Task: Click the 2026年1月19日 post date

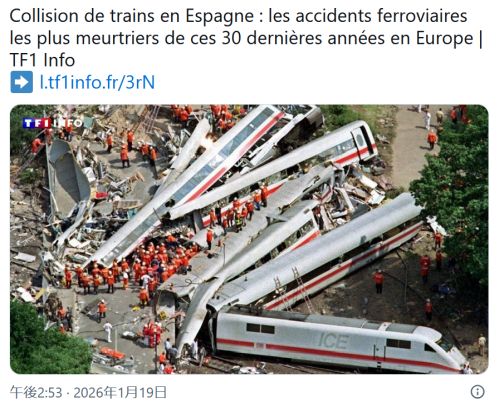Action: (x=120, y=392)
